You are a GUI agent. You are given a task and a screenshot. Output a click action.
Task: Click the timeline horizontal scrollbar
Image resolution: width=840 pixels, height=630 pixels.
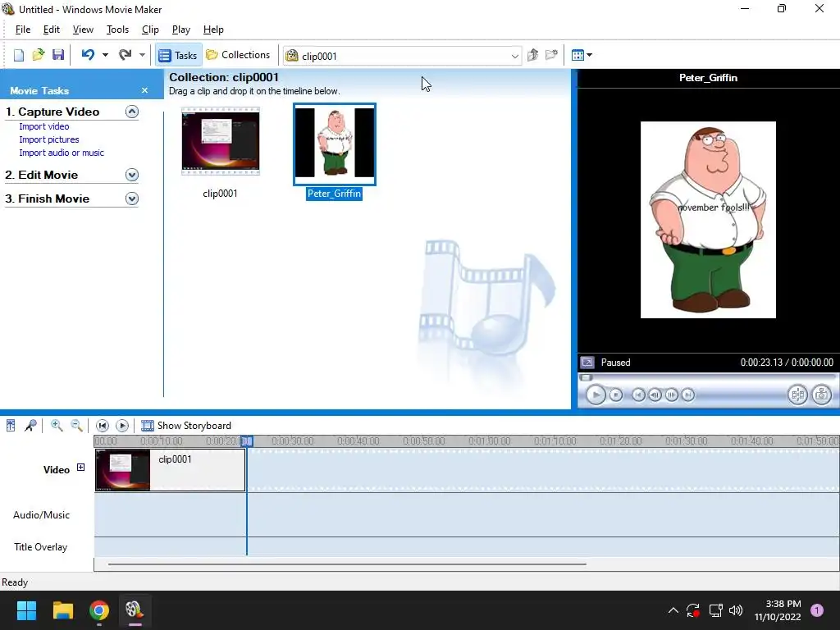(347, 564)
